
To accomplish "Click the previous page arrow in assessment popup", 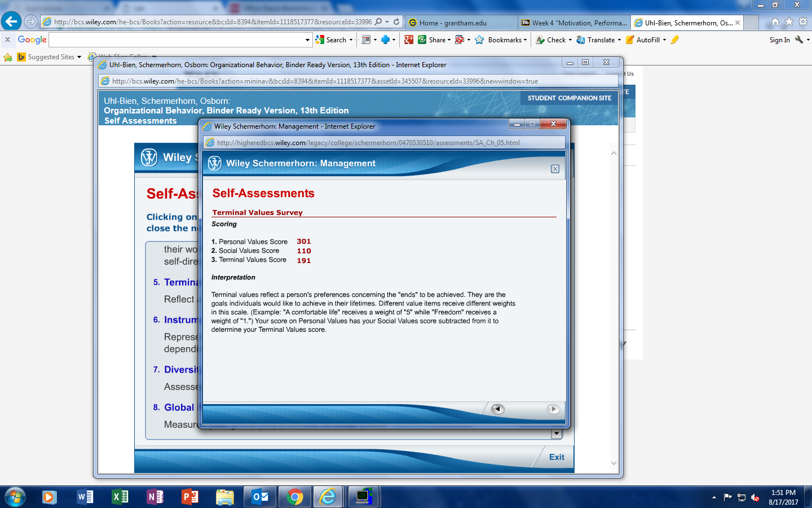I will (x=497, y=409).
